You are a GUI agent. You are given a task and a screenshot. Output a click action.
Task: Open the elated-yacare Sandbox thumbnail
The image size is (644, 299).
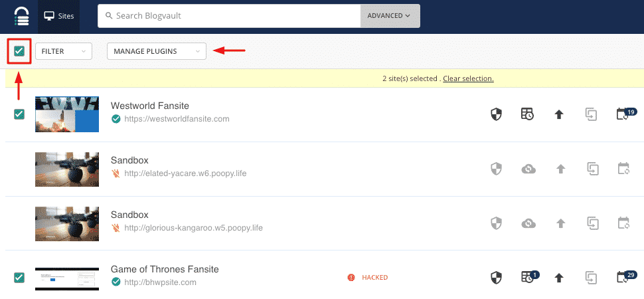67,169
